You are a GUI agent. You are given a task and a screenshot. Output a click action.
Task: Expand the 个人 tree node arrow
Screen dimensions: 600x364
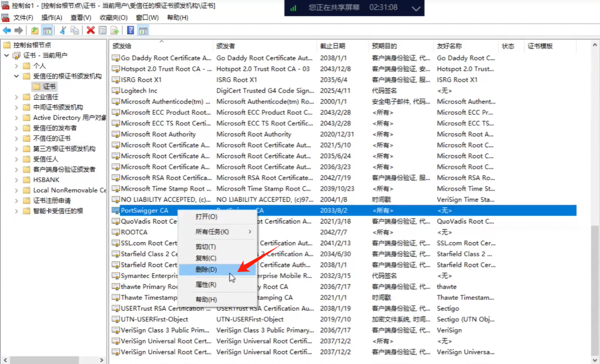coord(17,66)
